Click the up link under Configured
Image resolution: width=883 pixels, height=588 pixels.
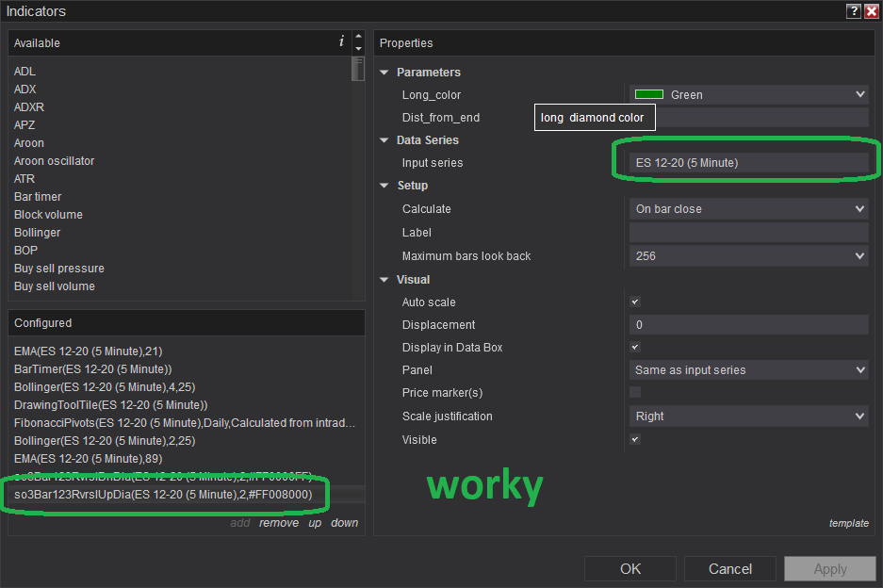click(x=315, y=523)
